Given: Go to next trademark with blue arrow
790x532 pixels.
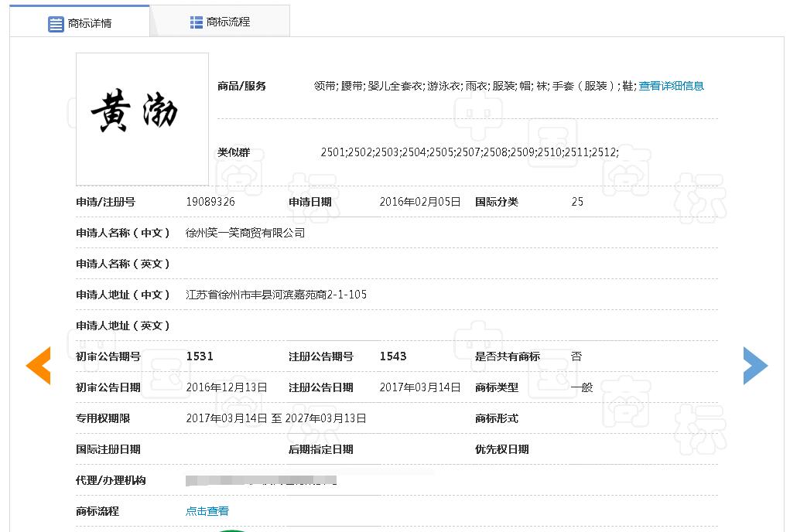Looking at the screenshot, I should pos(755,366).
